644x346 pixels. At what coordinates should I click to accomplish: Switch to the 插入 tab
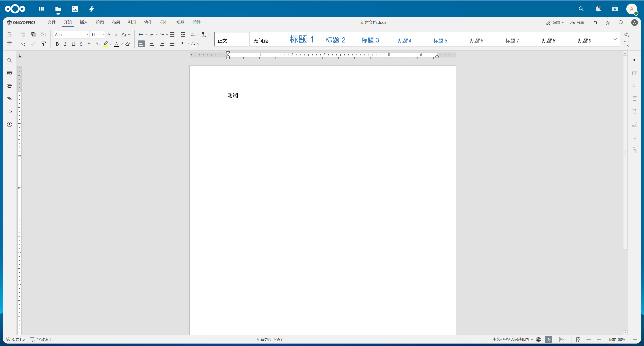point(83,23)
